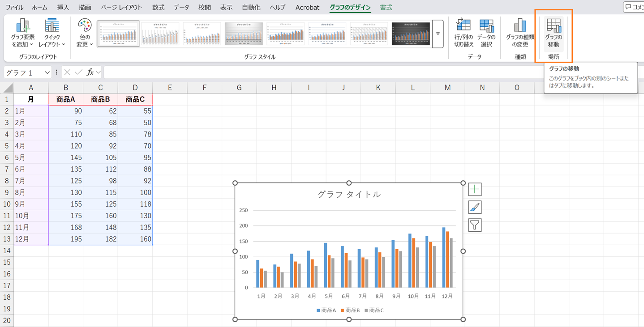Open 色の変更 color palette
Image resolution: width=644 pixels, height=327 pixels.
click(x=85, y=33)
